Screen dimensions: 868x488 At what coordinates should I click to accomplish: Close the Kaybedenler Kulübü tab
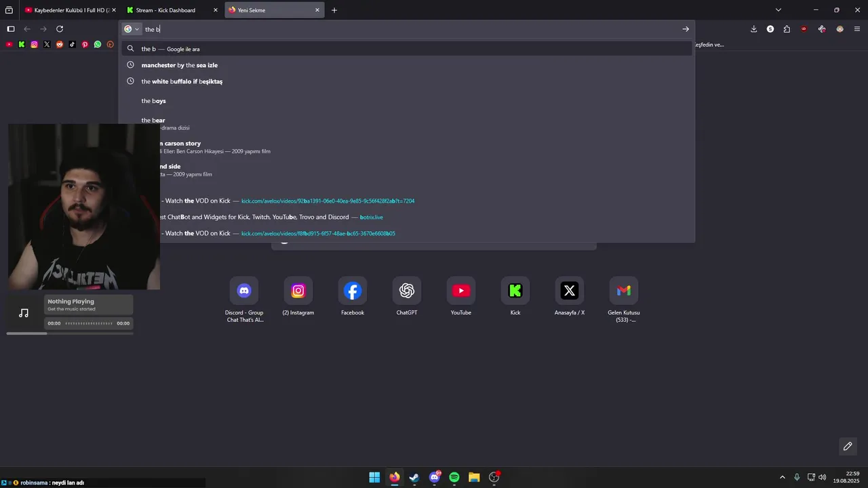(x=114, y=10)
